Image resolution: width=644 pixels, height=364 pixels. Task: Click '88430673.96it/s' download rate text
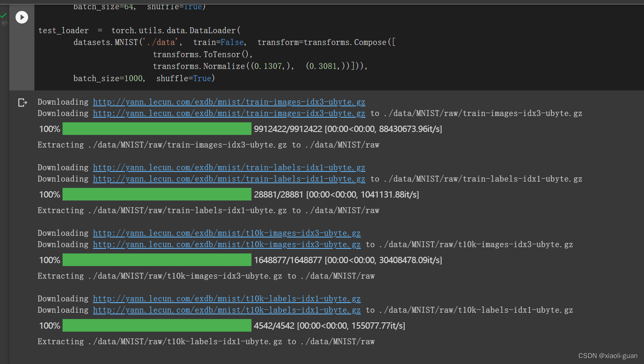tap(409, 129)
